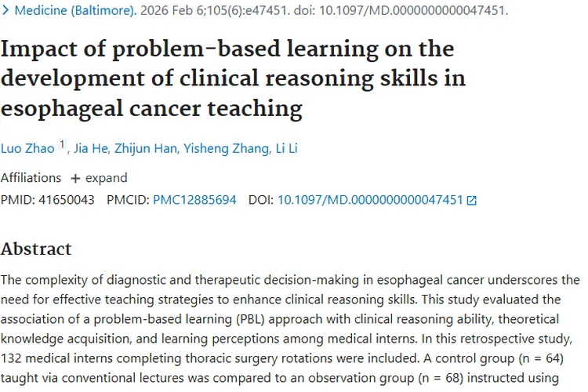Select author Jia He

pyautogui.click(x=92, y=148)
